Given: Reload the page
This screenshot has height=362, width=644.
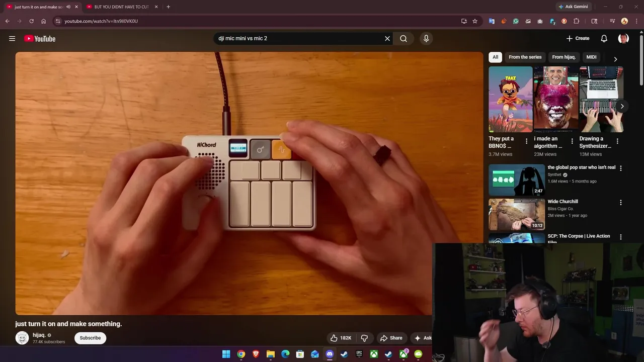Looking at the screenshot, I should pyautogui.click(x=31, y=21).
